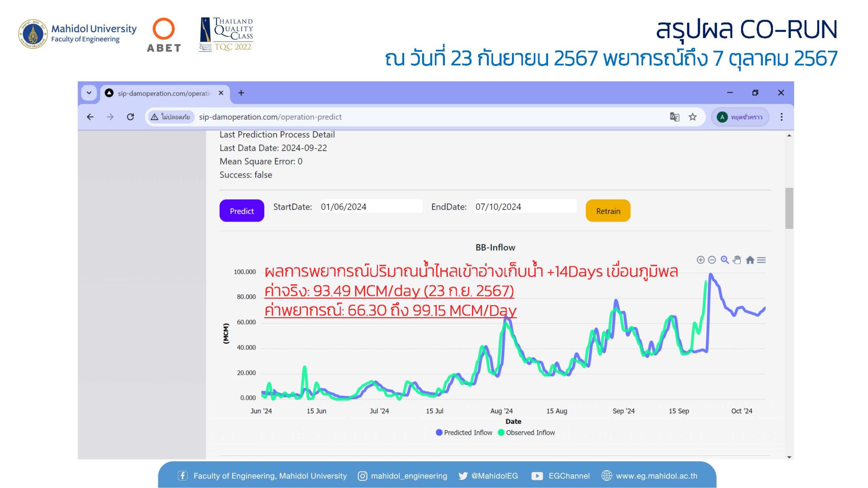Image resolution: width=868 pixels, height=488 pixels.
Task: Select the sip-damoperation.com browser tab
Action: (163, 93)
